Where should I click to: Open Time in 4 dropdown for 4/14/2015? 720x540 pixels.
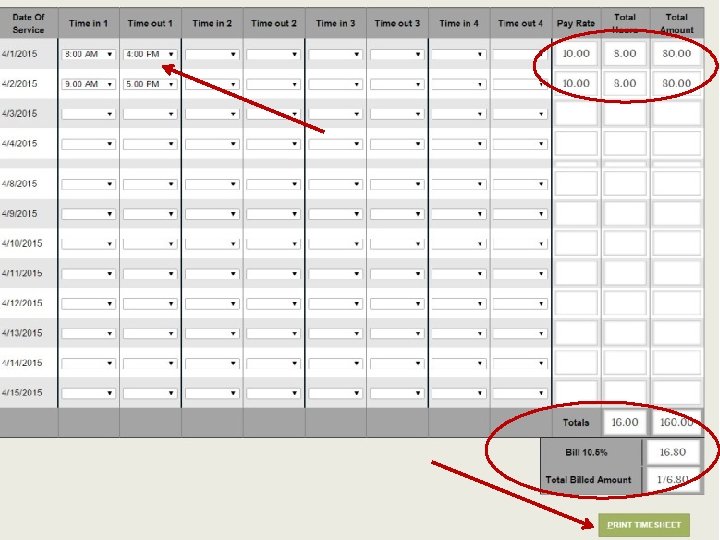(459, 363)
